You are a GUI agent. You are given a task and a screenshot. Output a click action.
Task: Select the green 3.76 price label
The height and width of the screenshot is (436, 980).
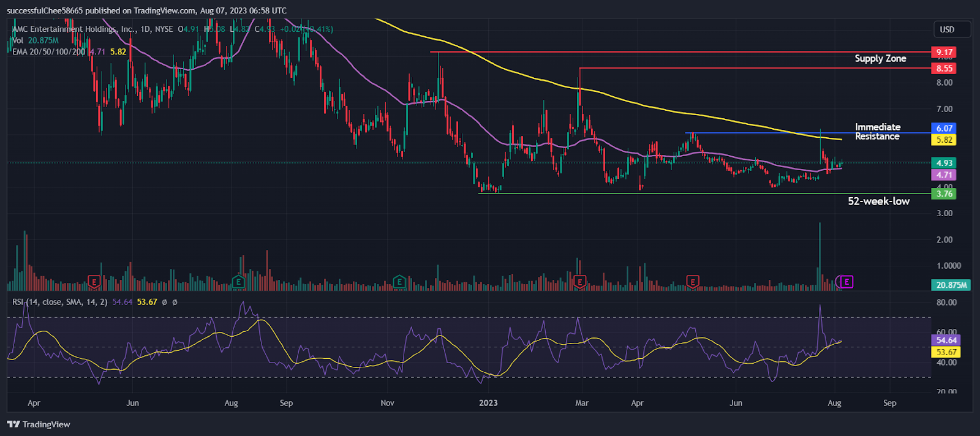(944, 194)
